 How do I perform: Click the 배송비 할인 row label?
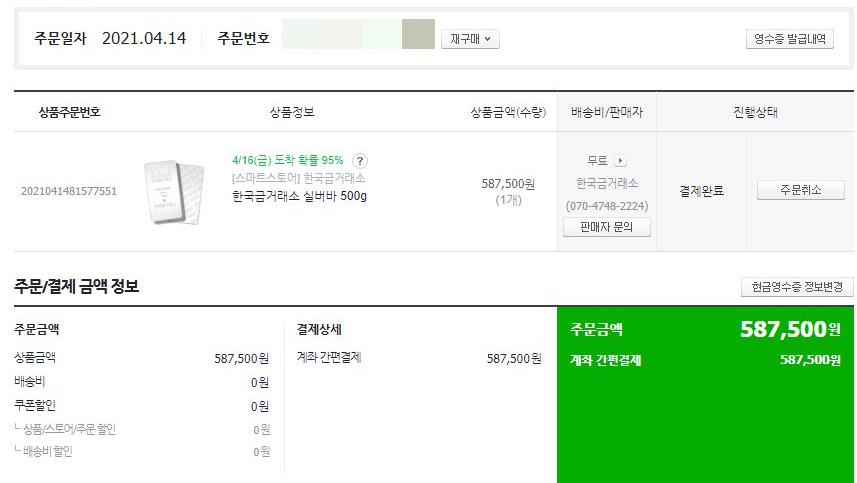click(x=48, y=451)
